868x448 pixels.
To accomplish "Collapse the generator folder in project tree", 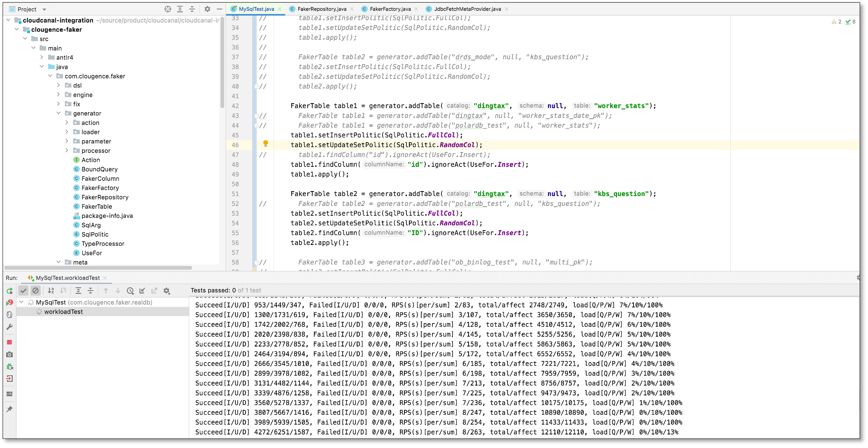I will [58, 113].
